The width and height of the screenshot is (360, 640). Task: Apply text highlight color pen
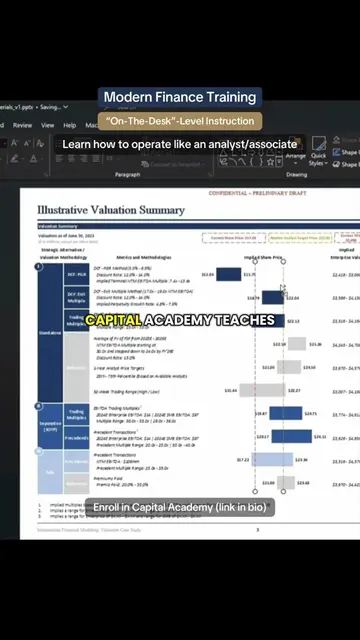14,158
